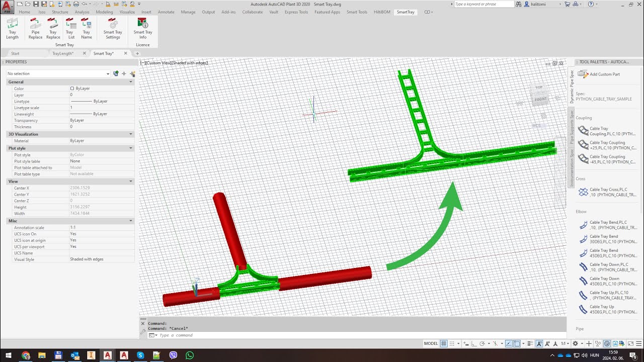Run the Pipe Replace command
This screenshot has height=362, width=644.
[x=35, y=28]
